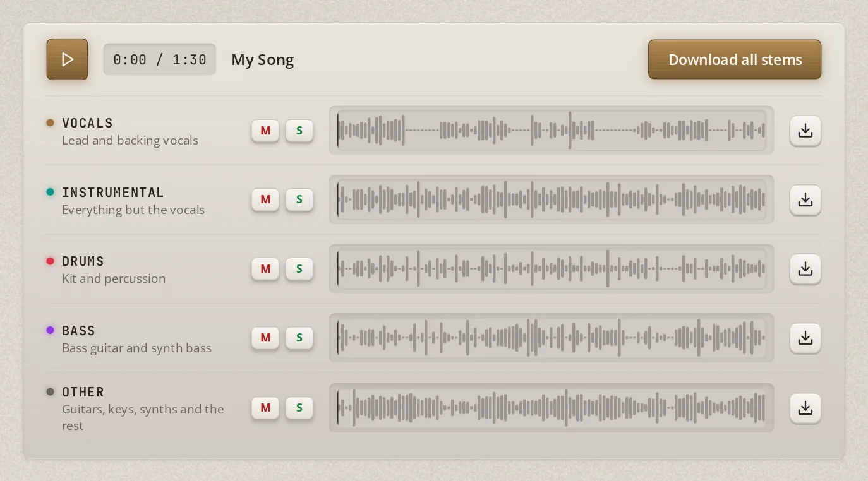Click the Everything but the vocals description
Viewport: 868px width, 481px height.
(x=133, y=210)
